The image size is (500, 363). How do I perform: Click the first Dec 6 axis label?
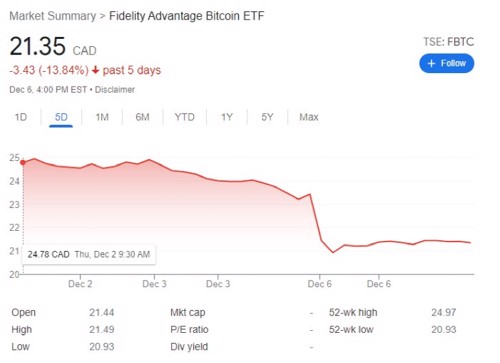point(320,284)
